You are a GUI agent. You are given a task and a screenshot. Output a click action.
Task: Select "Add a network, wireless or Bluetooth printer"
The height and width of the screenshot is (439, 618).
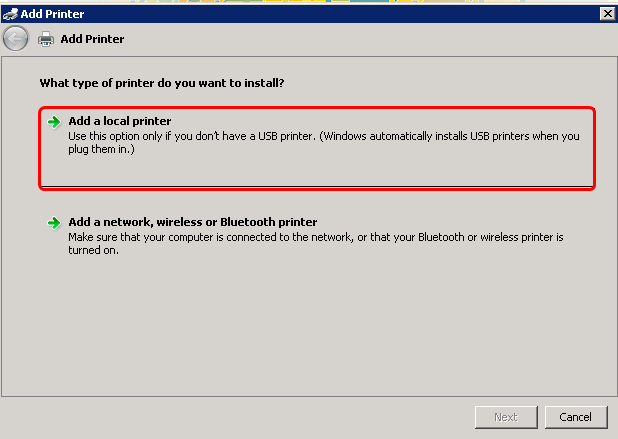(192, 222)
